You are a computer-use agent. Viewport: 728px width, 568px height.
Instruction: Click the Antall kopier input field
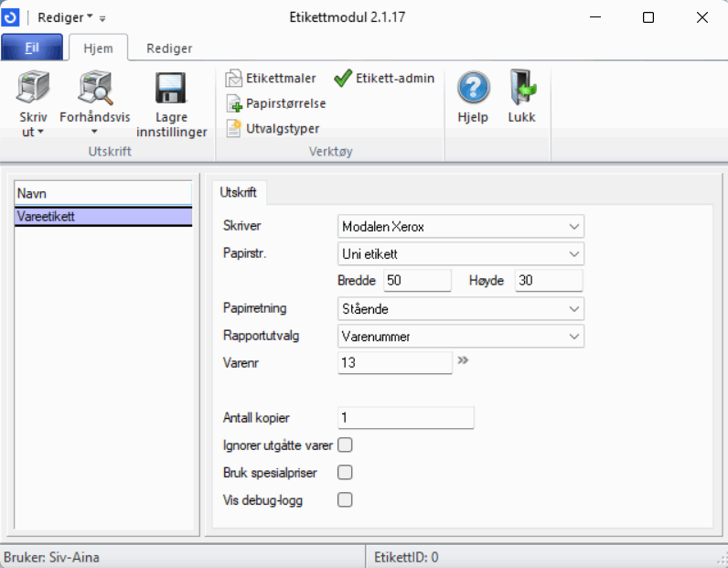point(406,418)
